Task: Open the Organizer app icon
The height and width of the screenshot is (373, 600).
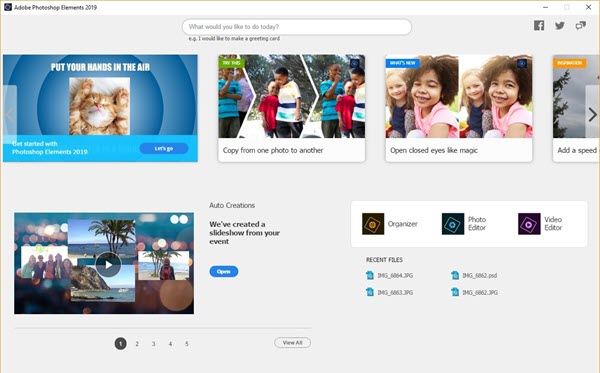Action: pos(373,224)
